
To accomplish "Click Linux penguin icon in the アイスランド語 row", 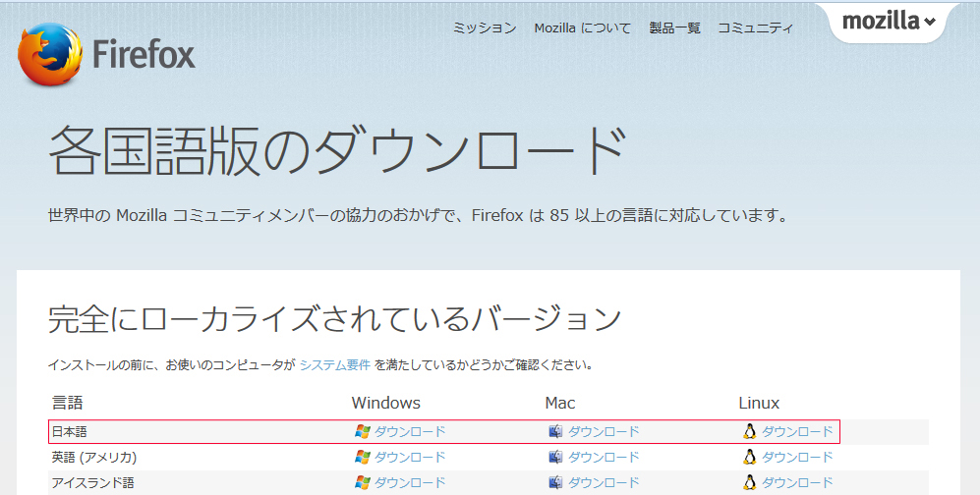I will tap(750, 482).
